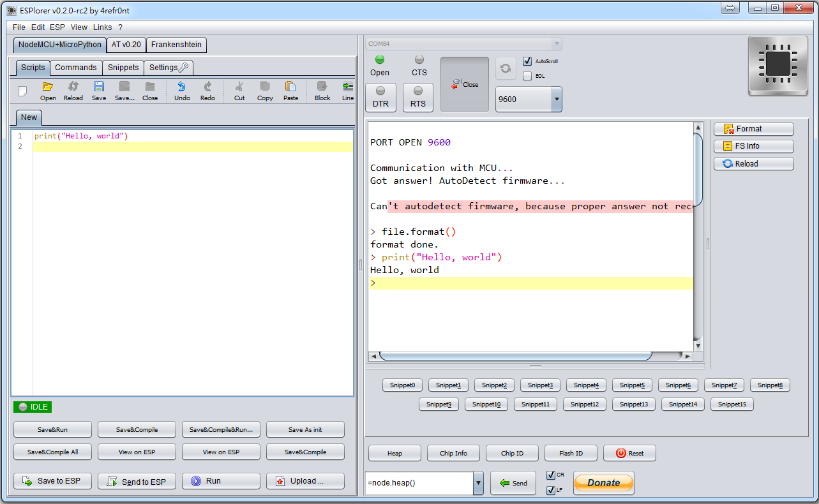819x504 pixels.
Task: Open the Edit menu
Action: (x=38, y=27)
